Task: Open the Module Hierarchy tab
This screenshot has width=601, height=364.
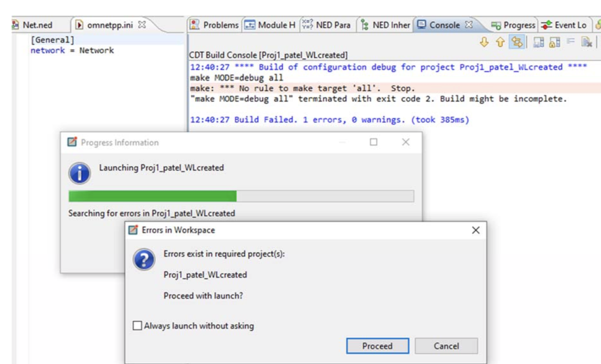Action: [x=270, y=25]
